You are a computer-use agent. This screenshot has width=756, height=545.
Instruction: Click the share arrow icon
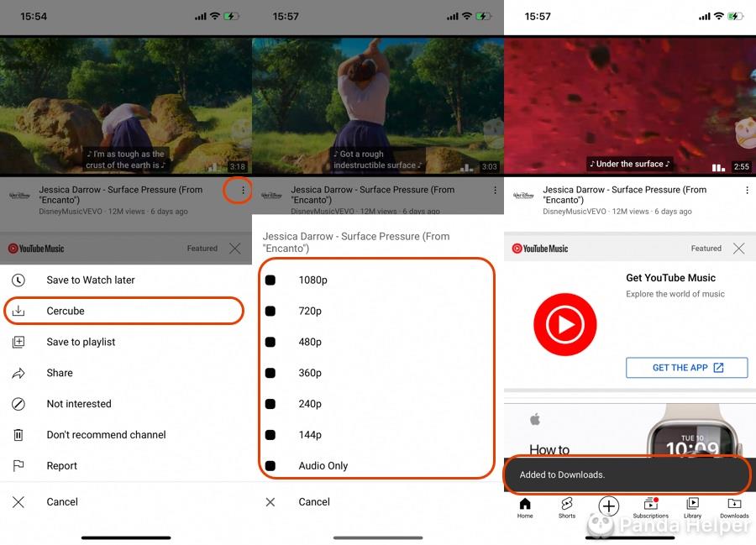(x=18, y=373)
